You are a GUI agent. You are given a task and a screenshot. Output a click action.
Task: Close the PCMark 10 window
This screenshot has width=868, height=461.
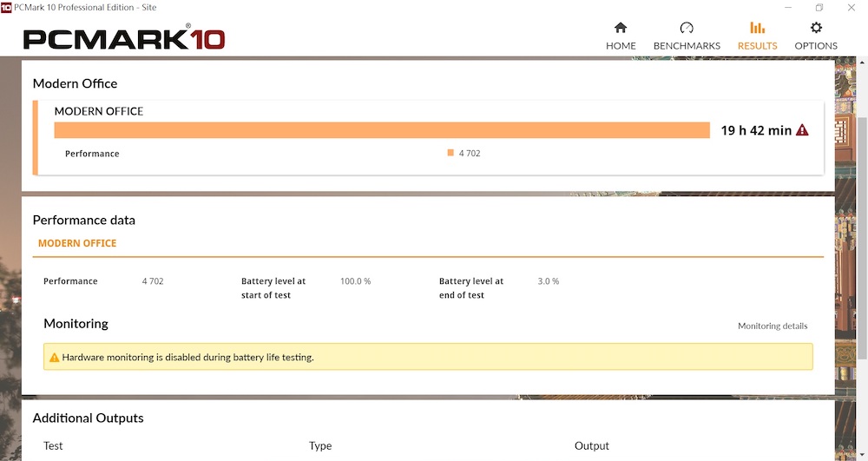[x=852, y=7]
